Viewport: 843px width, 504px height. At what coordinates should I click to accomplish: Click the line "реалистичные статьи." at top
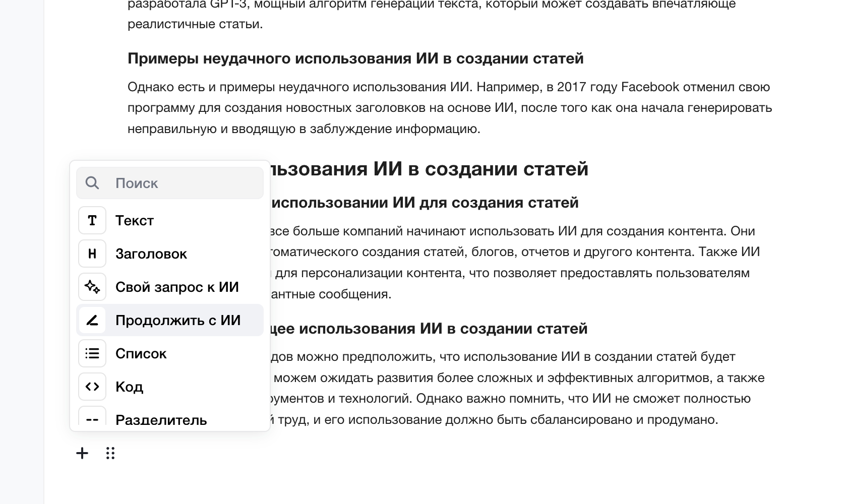point(195,24)
